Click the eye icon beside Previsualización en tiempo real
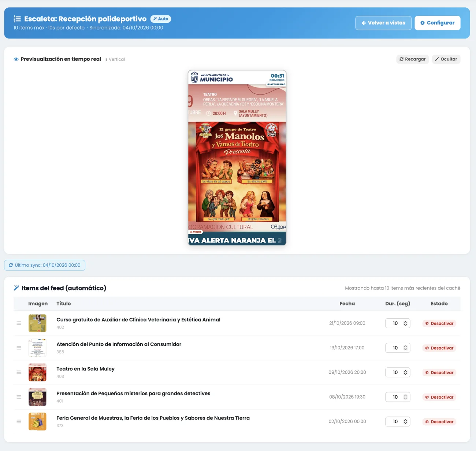Screen dimensions: 476x451 (x=16, y=59)
